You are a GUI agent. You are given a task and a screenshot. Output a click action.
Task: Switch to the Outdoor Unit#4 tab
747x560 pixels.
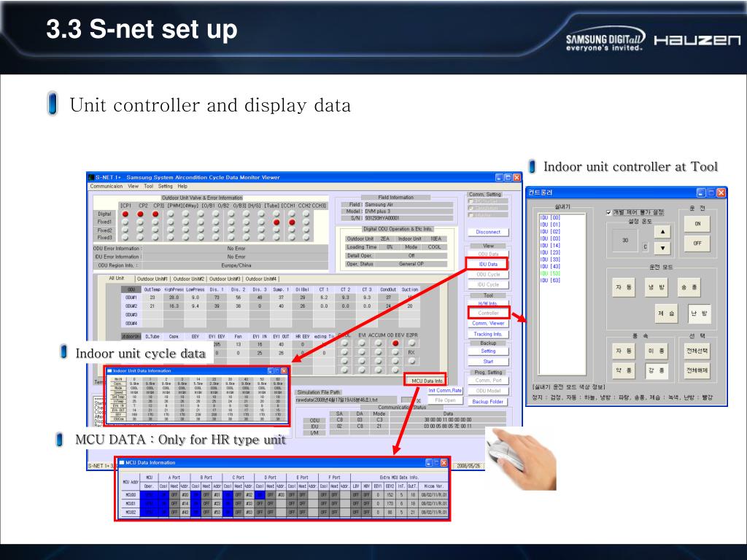coord(261,279)
